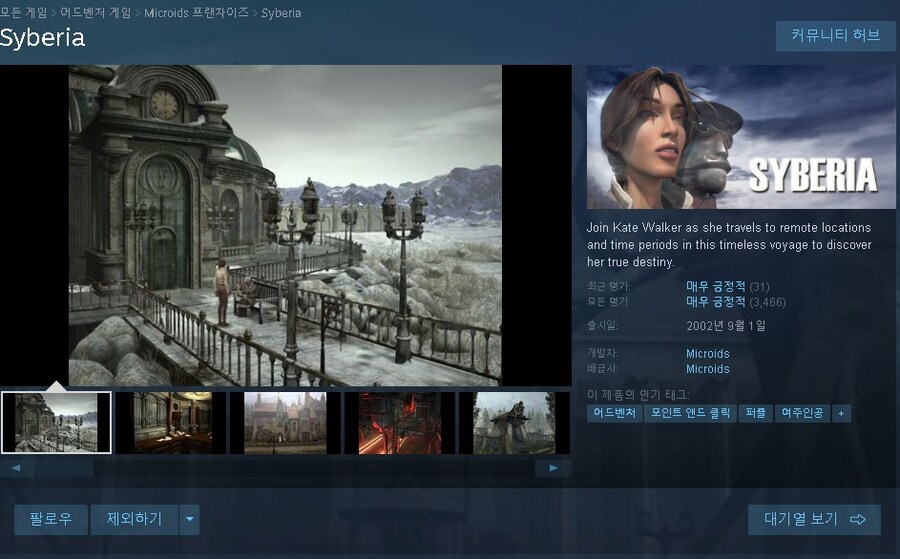
Task: Open the Microids 프랜차이즈 breadcrumb link
Action: coord(196,13)
